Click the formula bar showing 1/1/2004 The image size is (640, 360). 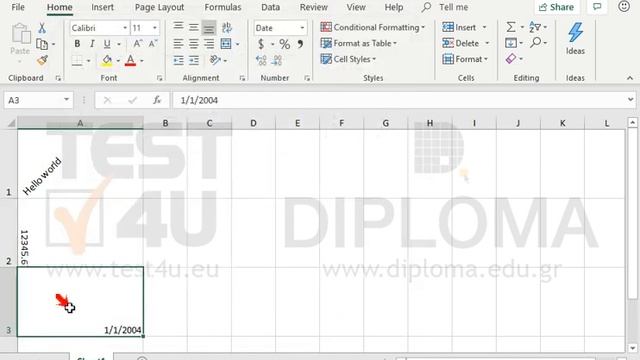pos(399,100)
